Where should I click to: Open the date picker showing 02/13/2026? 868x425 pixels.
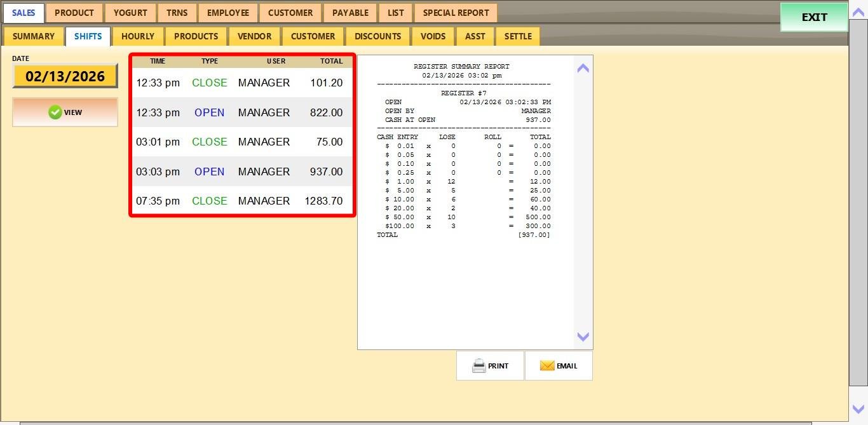click(65, 76)
